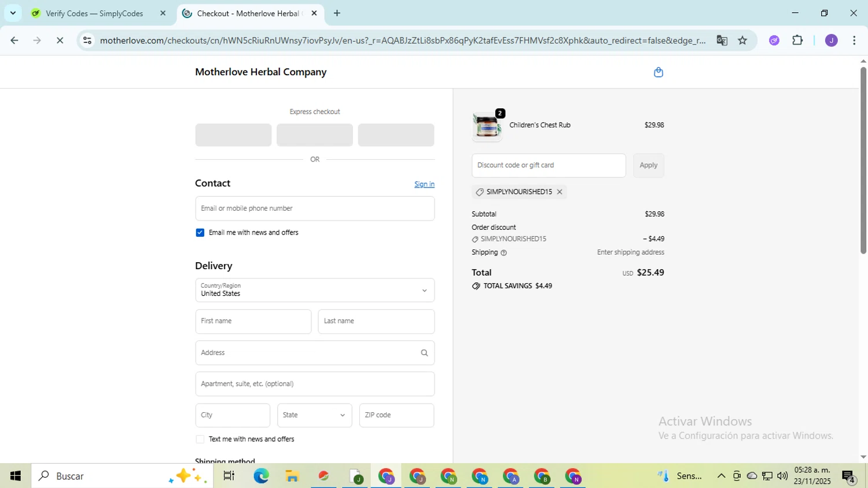Choose the first express checkout button

point(233,135)
